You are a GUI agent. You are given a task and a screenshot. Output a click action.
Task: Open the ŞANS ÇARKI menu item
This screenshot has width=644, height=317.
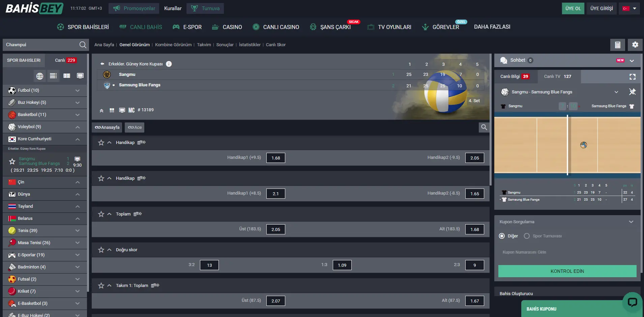click(330, 27)
